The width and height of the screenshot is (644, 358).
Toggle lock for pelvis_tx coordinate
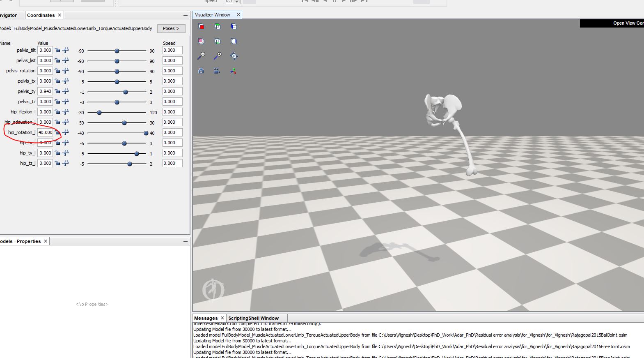coord(57,81)
